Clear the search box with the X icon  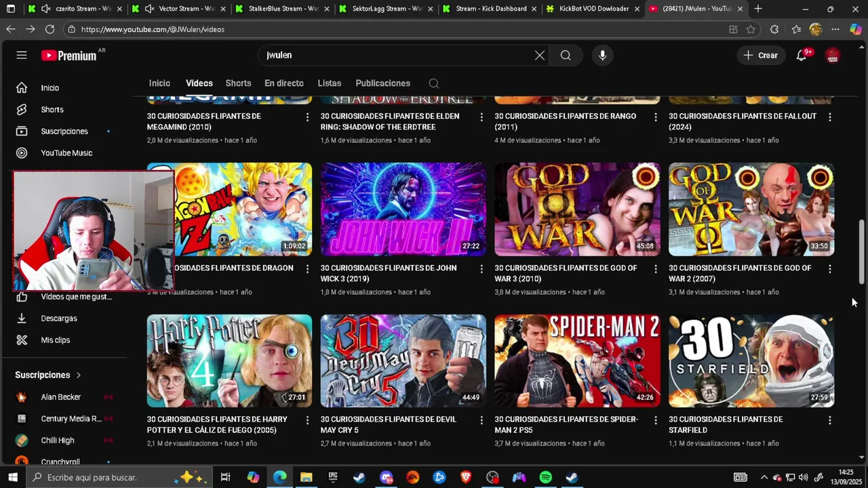540,56
